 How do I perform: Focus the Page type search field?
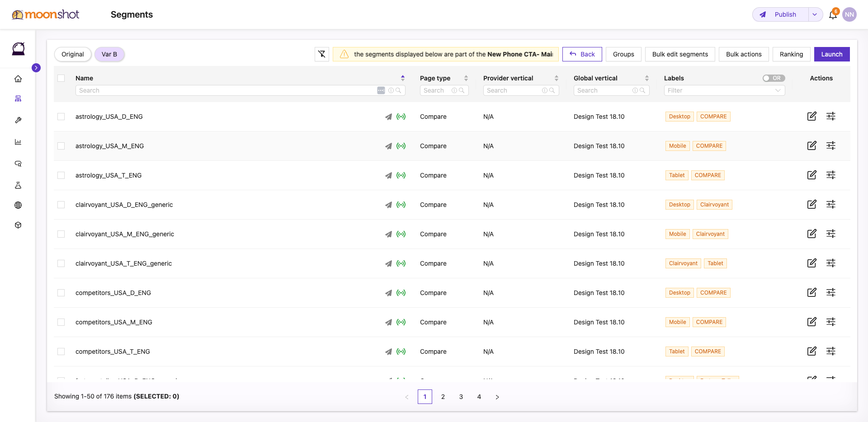444,90
